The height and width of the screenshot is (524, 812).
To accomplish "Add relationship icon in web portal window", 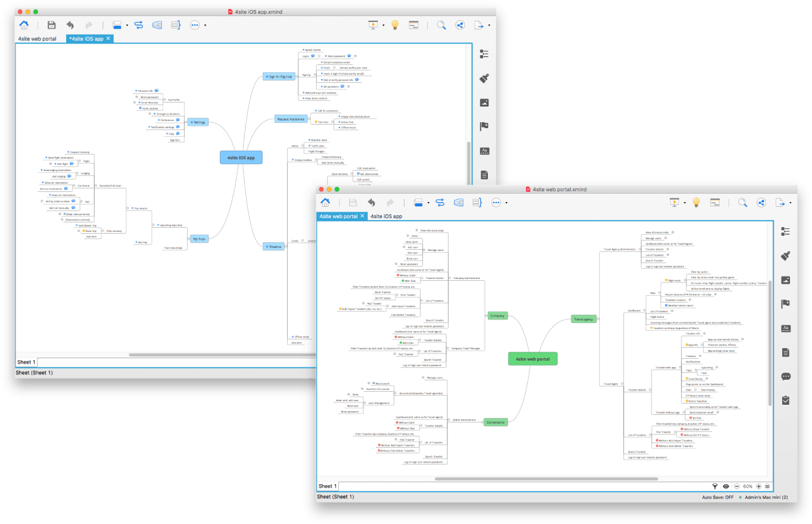I will [440, 202].
